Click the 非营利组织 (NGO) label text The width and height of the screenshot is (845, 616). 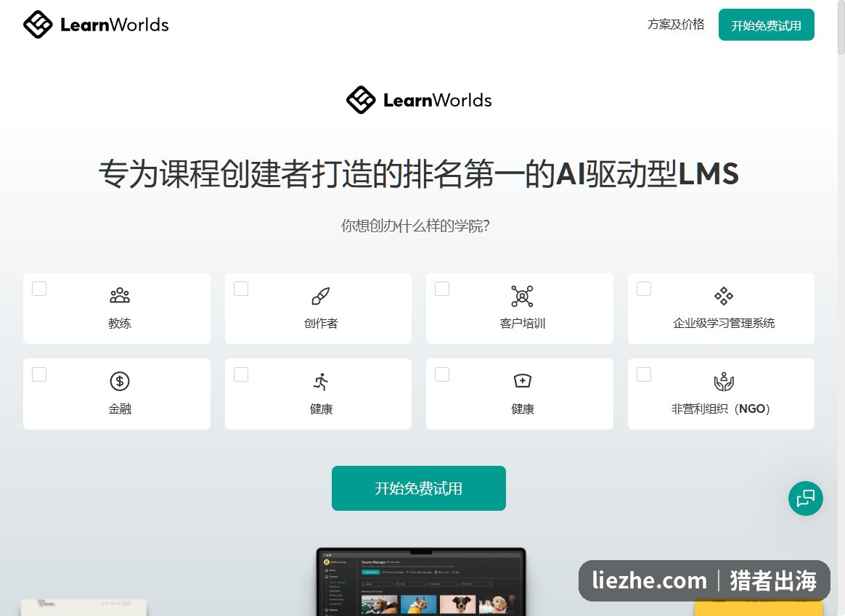point(721,408)
